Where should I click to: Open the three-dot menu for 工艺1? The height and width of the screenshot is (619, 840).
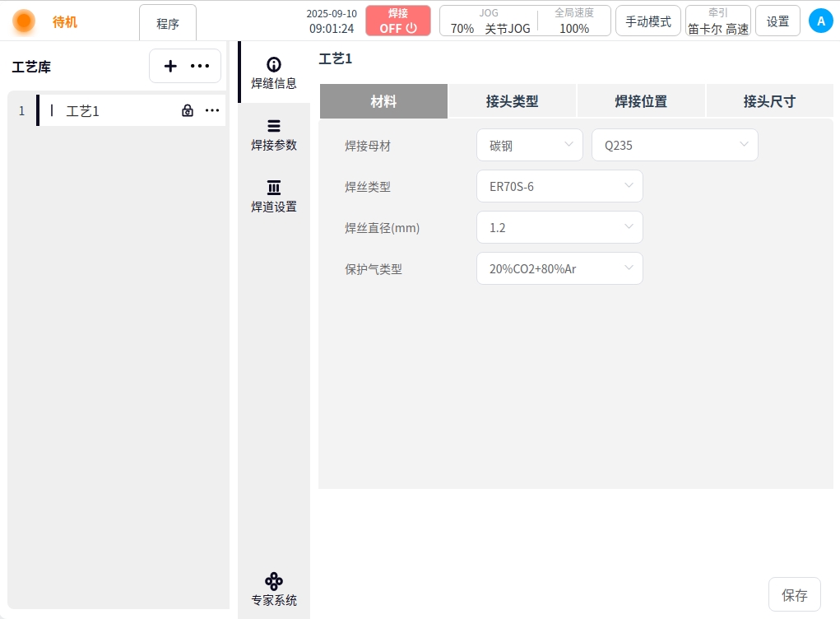pyautogui.click(x=212, y=110)
